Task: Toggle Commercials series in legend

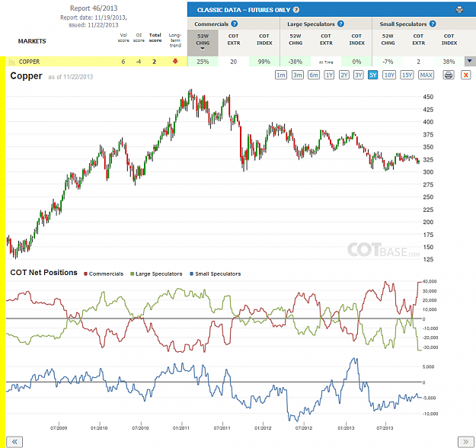Action: point(104,274)
